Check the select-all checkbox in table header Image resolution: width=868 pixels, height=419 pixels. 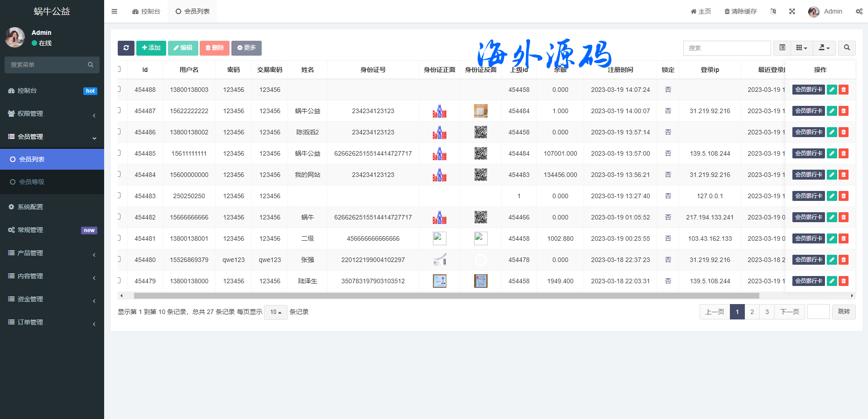pyautogui.click(x=119, y=69)
